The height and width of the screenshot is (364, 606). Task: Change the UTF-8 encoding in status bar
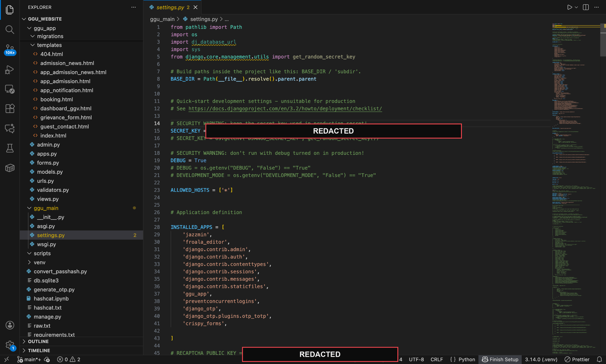coord(416,359)
